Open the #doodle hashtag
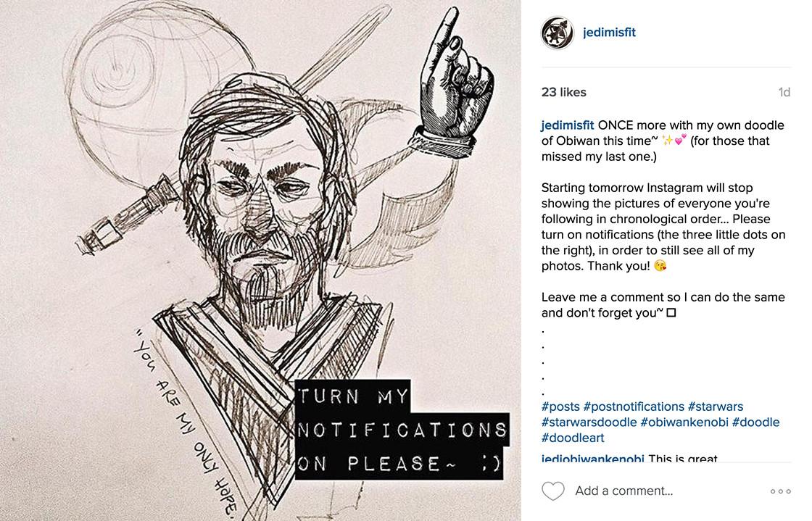The width and height of the screenshot is (812, 521). tap(756, 422)
